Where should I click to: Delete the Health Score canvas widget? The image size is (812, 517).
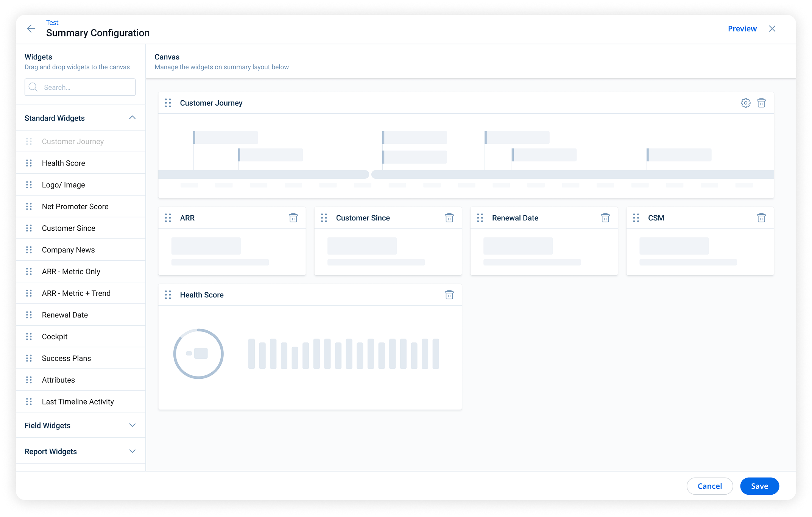tap(449, 294)
